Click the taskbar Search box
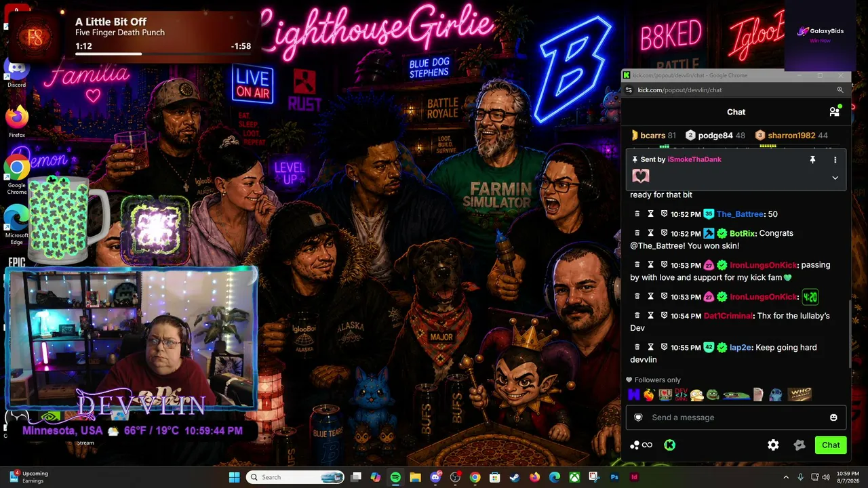 tap(295, 477)
